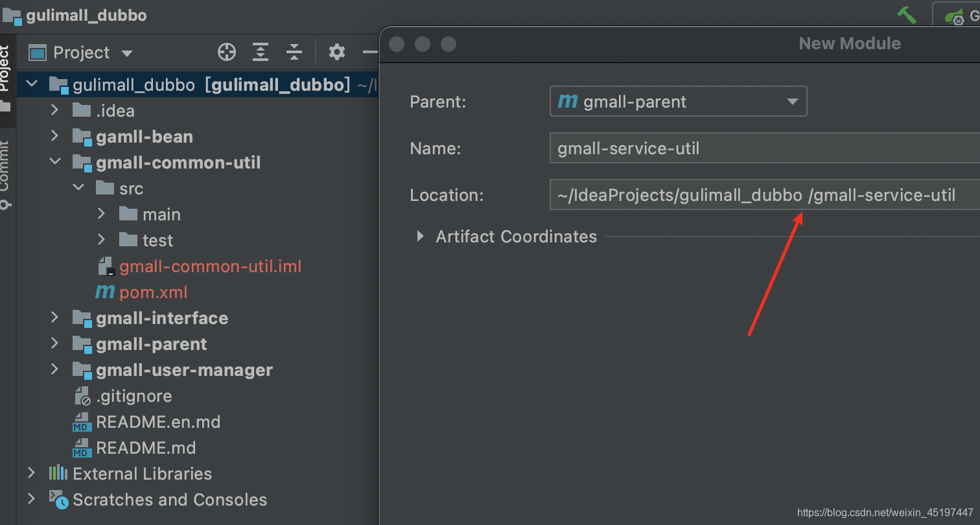Click the gulimall_dubbo breadcrumb in title bar
The image size is (980, 525).
(86, 15)
